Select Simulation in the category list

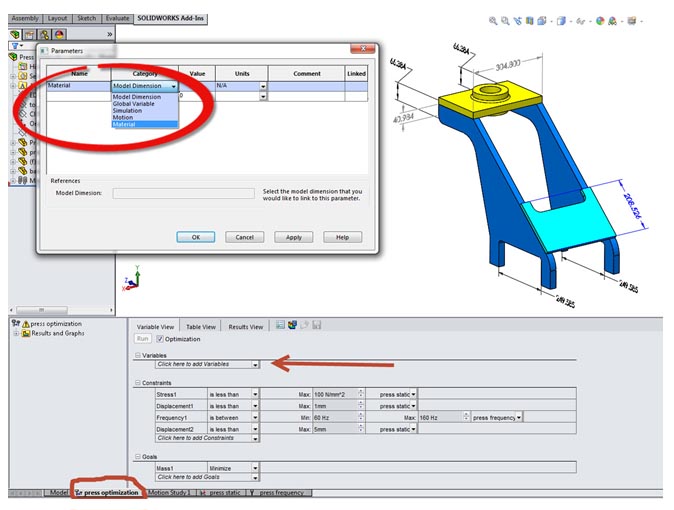(x=144, y=111)
